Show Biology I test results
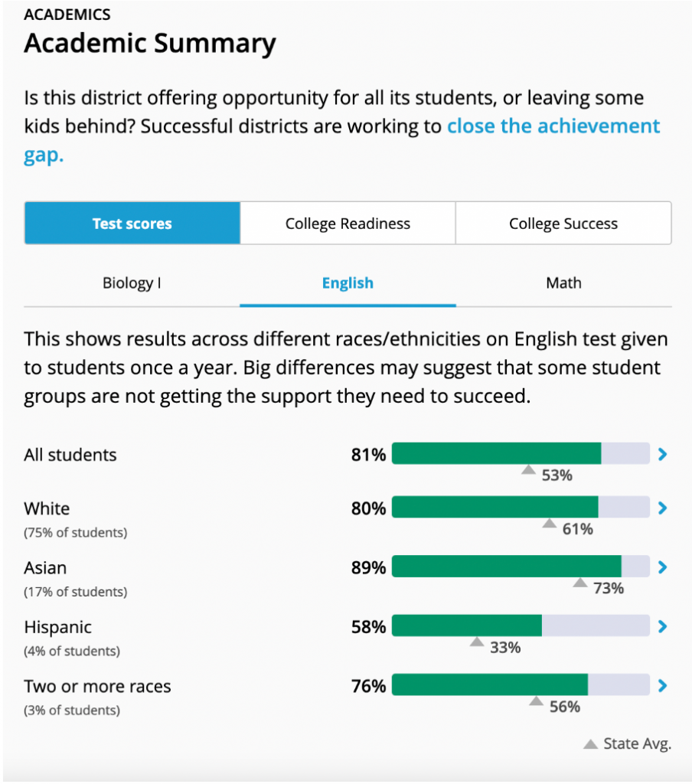 click(132, 283)
